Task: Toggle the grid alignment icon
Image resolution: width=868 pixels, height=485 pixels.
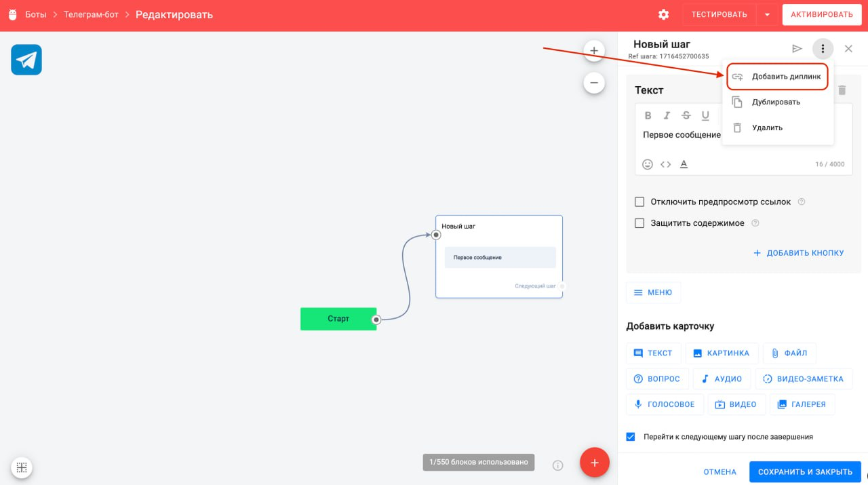Action: tap(22, 467)
